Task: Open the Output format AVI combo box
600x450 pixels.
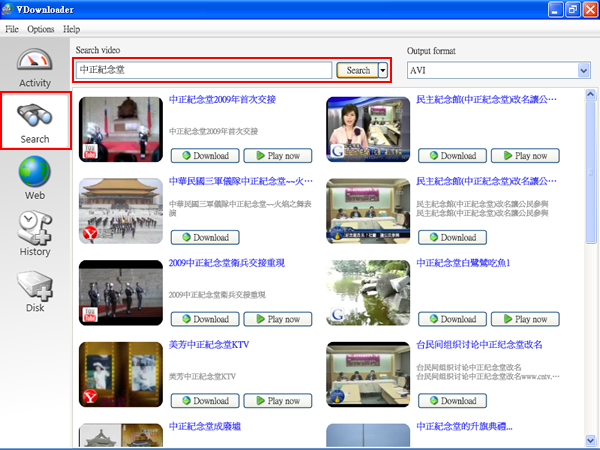Action: coord(499,71)
